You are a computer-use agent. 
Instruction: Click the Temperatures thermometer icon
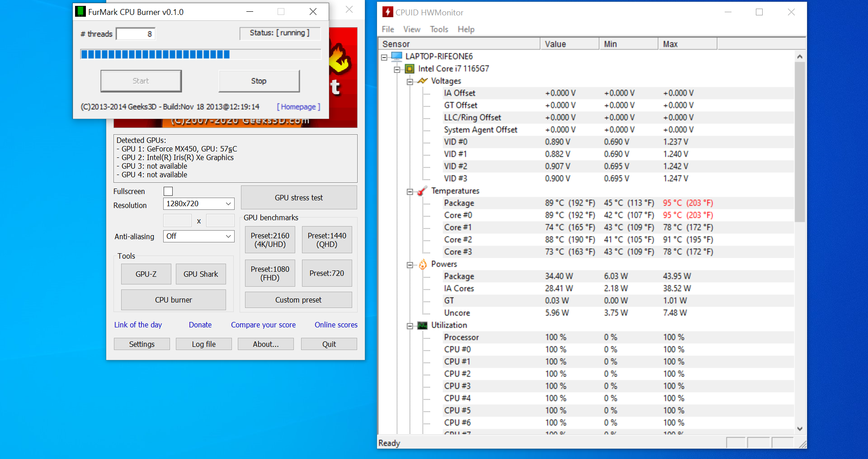422,191
